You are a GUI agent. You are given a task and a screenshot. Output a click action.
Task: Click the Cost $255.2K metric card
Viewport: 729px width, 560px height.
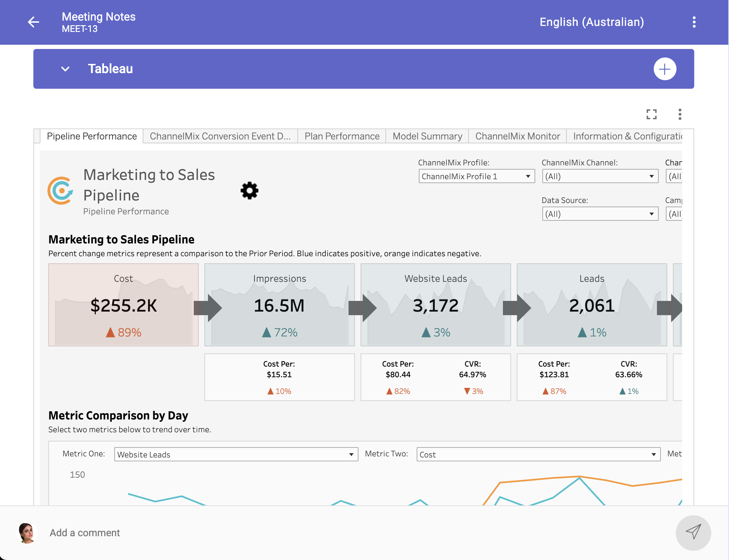124,305
